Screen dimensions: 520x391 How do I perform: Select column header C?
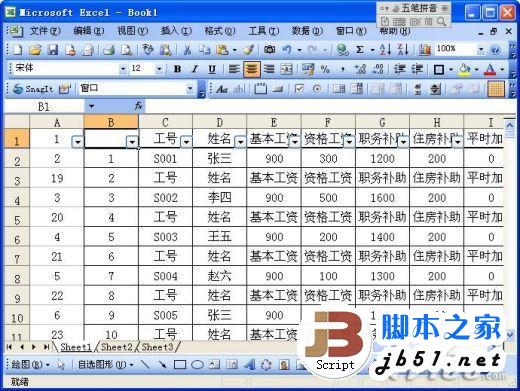click(165, 122)
